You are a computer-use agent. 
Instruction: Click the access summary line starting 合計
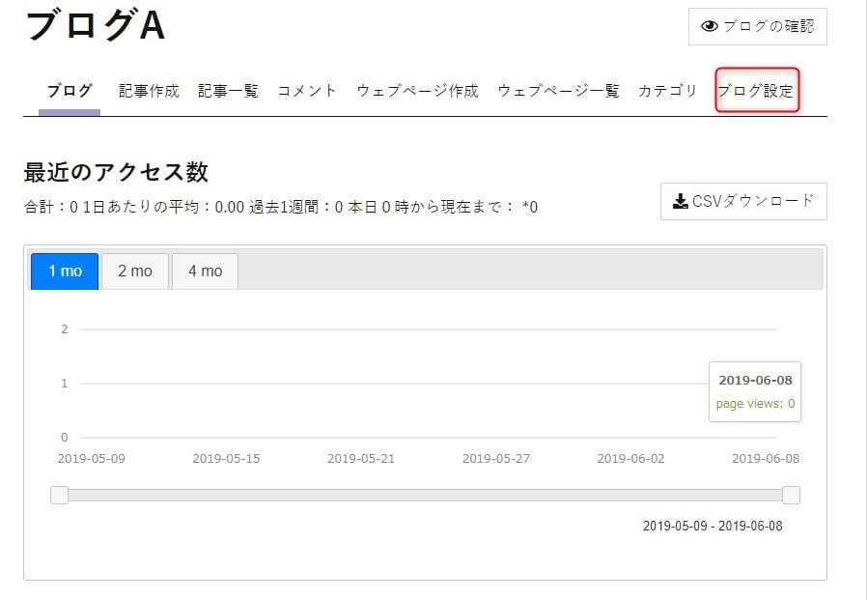tap(281, 207)
